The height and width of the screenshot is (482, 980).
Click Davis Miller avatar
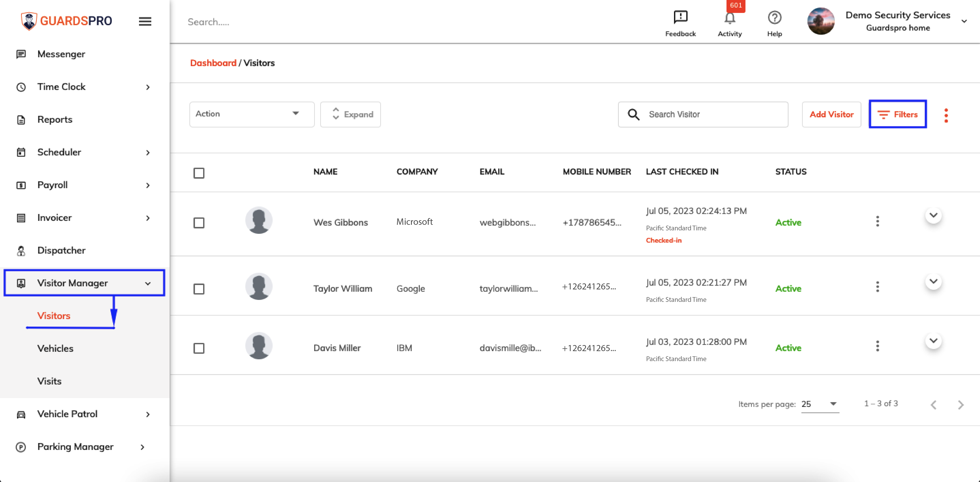click(259, 346)
